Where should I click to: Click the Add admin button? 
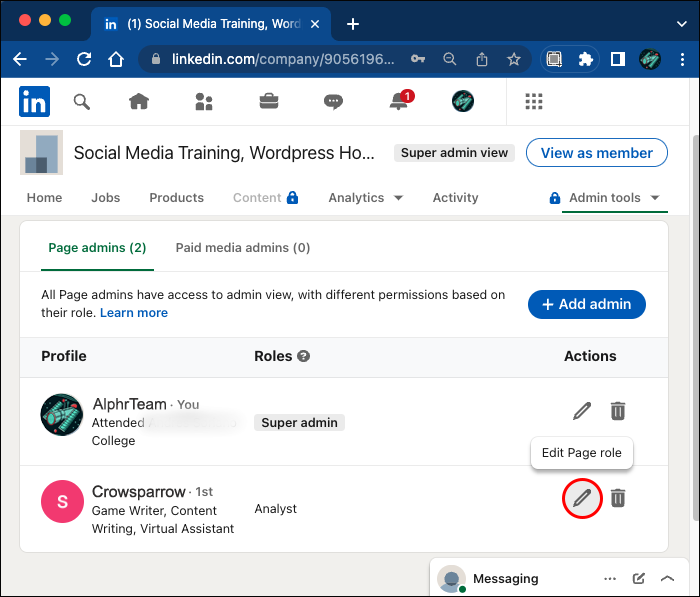coord(586,304)
